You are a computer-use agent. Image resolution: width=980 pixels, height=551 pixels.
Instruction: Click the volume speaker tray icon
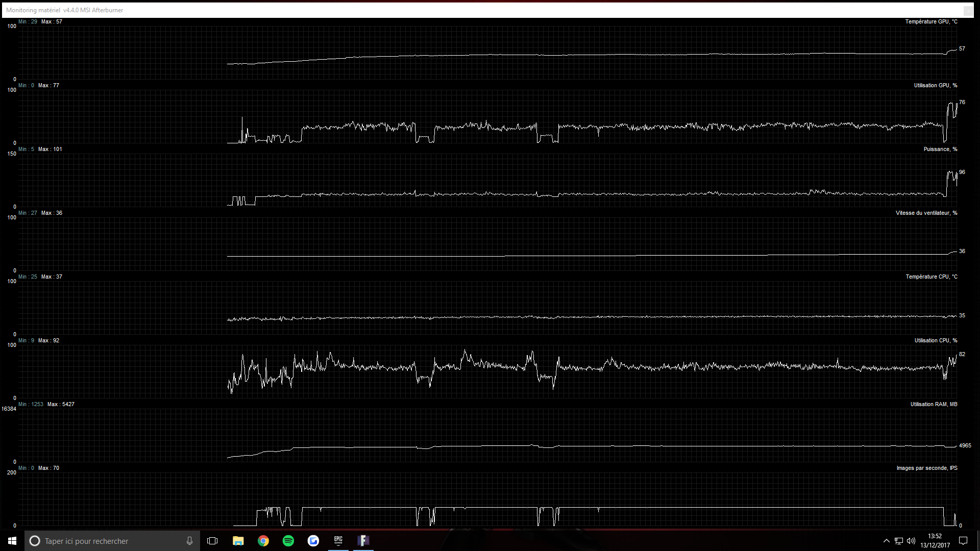(x=911, y=541)
